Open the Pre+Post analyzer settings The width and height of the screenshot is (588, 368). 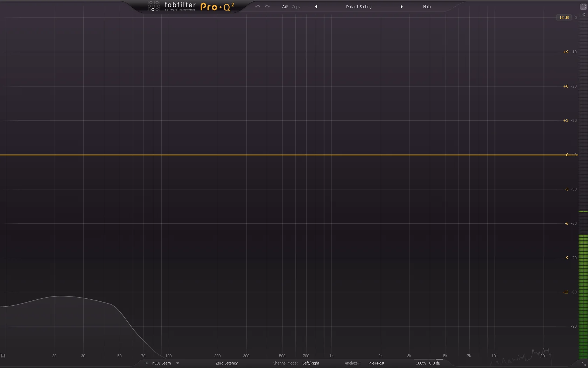(x=376, y=363)
